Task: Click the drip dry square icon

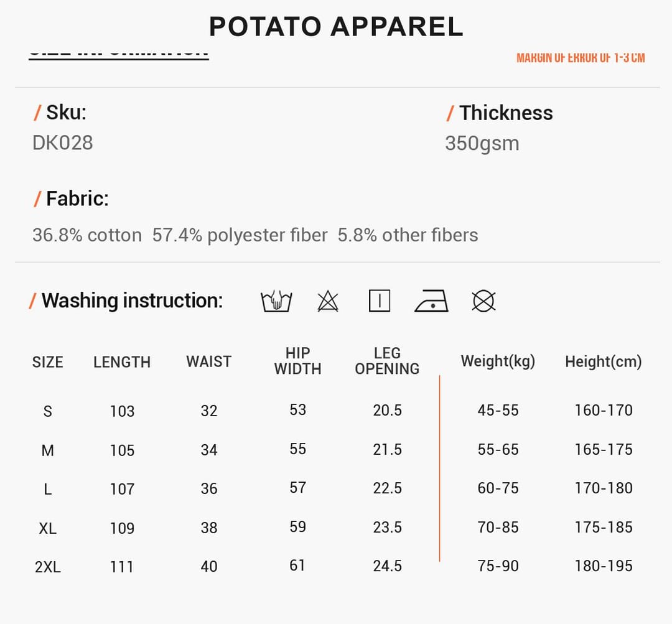Action: [x=380, y=300]
